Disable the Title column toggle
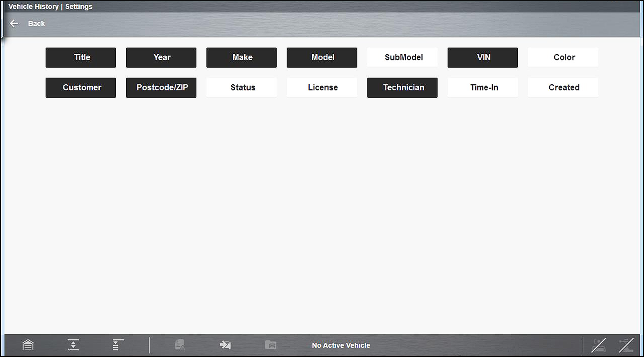644x357 pixels. [x=81, y=58]
